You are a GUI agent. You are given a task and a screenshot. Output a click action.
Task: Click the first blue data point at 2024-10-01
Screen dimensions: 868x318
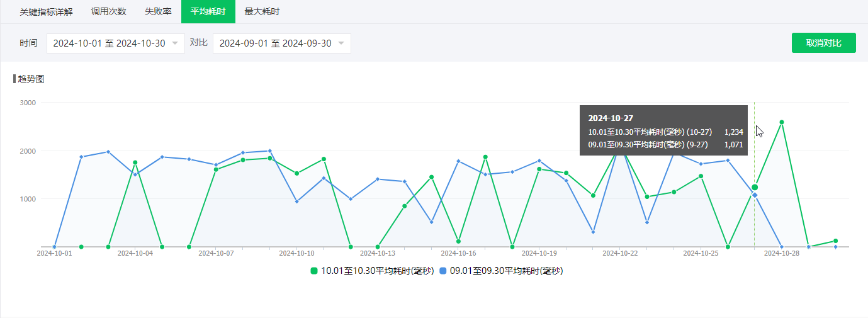coord(55,247)
